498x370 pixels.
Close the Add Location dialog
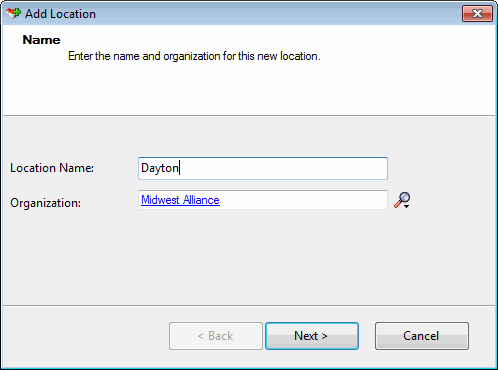[477, 14]
